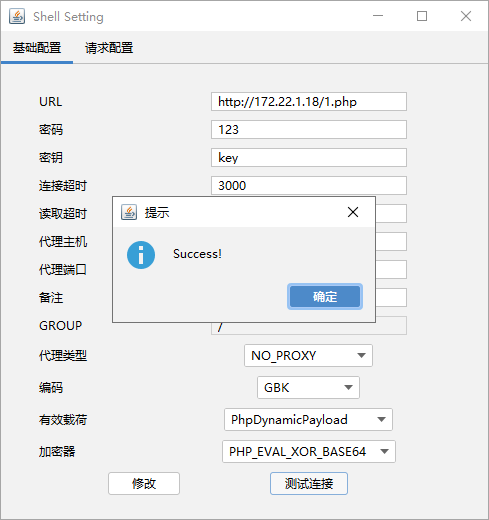The image size is (489, 520).
Task: Maximize the Shell Setting window
Action: [x=422, y=16]
